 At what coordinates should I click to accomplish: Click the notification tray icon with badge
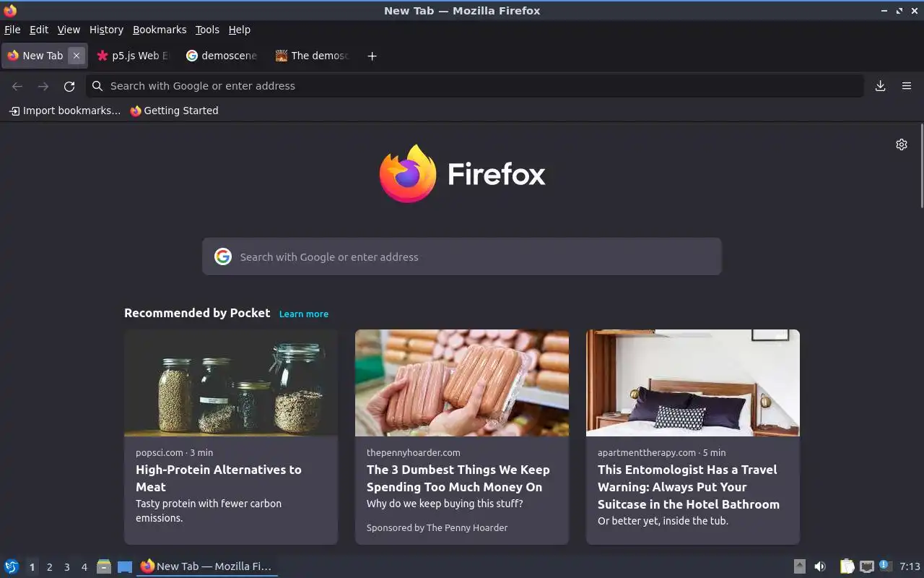tap(885, 566)
